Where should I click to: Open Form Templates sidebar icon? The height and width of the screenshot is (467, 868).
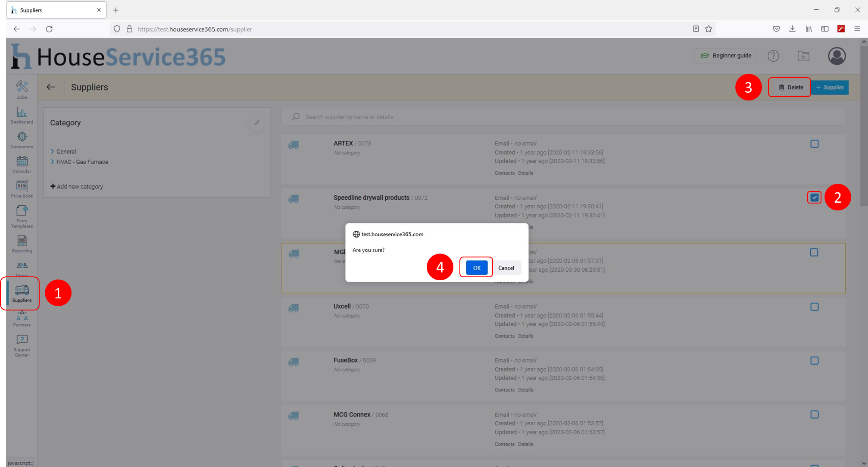click(22, 216)
